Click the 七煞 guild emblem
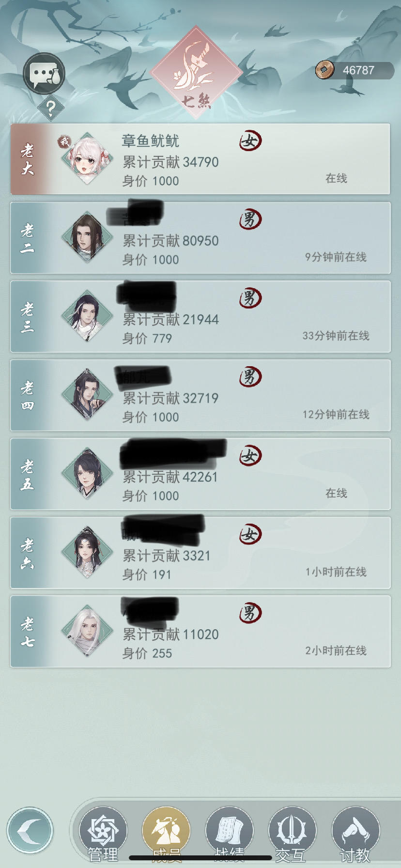Screen dimensions: 401x868 click(196, 73)
